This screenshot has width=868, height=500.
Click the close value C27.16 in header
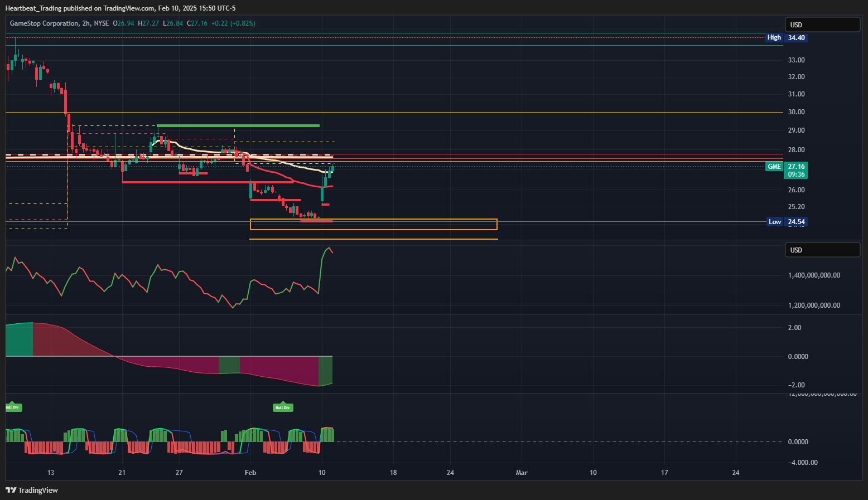point(197,23)
